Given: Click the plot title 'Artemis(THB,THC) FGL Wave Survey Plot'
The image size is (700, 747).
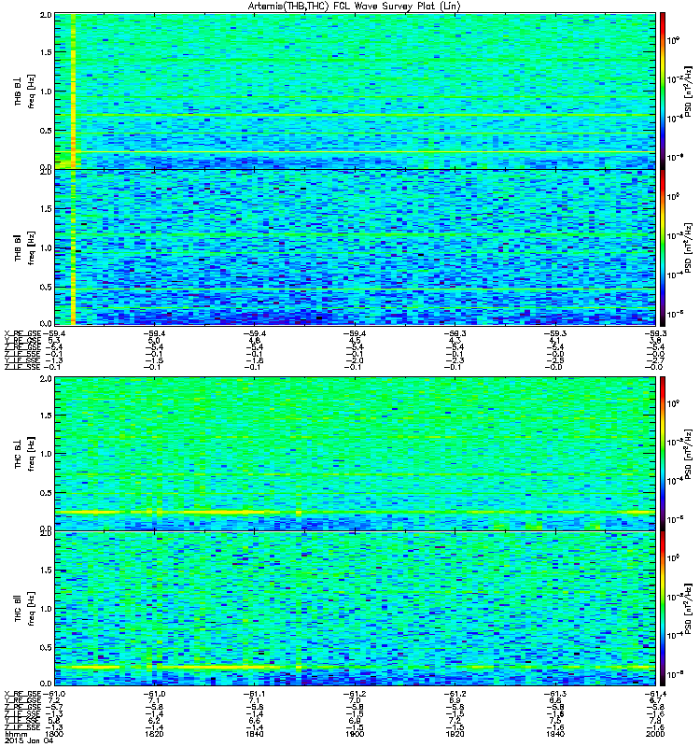Looking at the screenshot, I should (x=354, y=7).
